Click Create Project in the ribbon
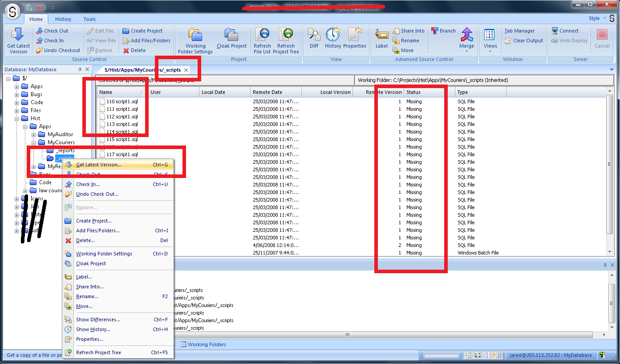This screenshot has width=620, height=364. pos(142,31)
